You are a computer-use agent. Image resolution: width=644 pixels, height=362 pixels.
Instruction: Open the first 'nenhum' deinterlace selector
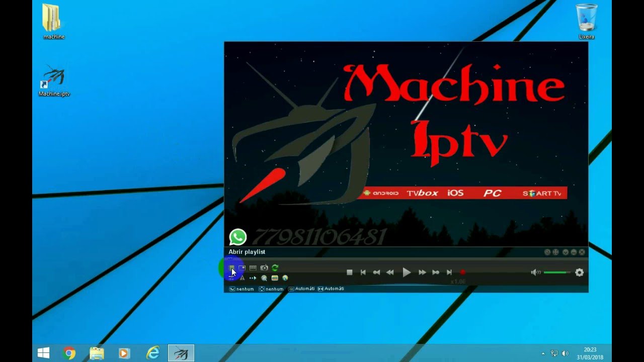242,289
